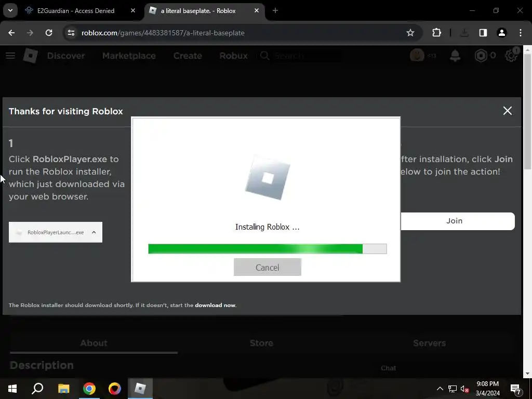532x399 pixels.
Task: Open Robux balance icon
Action: point(481,56)
